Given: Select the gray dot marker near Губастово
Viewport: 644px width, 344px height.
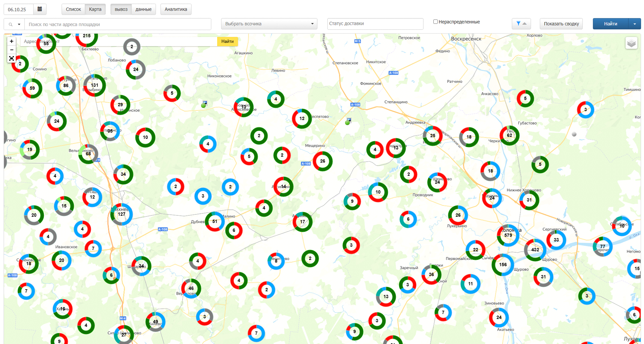Looking at the screenshot, I should click(x=574, y=134).
